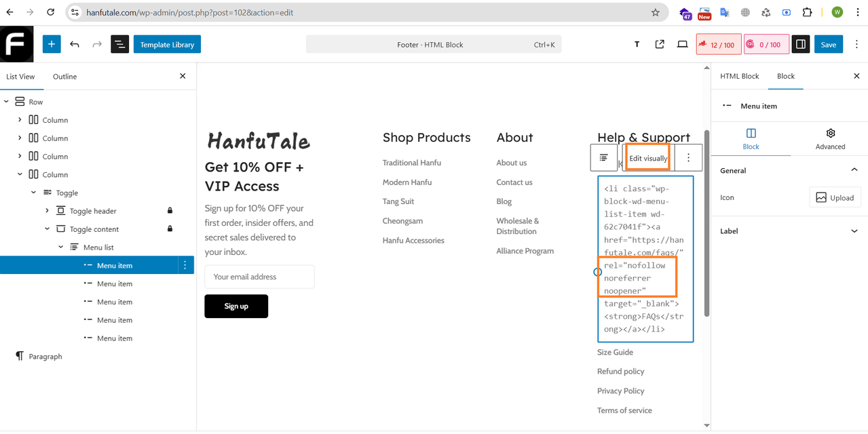Switch to the List View tab
The image size is (868, 434).
coord(20,77)
